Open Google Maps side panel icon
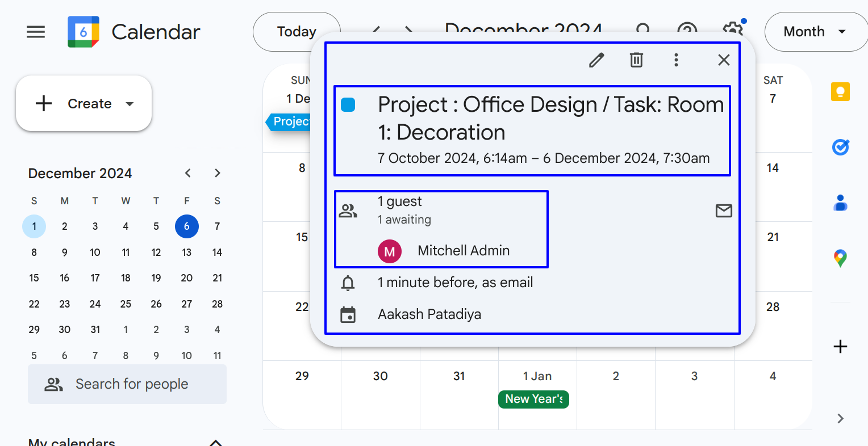This screenshot has width=868, height=446. 840,258
